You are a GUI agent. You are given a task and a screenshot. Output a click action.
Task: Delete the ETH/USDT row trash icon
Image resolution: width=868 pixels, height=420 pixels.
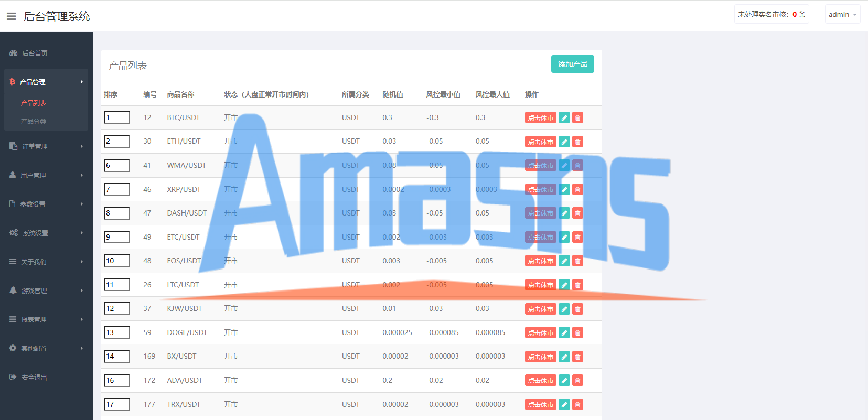click(577, 142)
